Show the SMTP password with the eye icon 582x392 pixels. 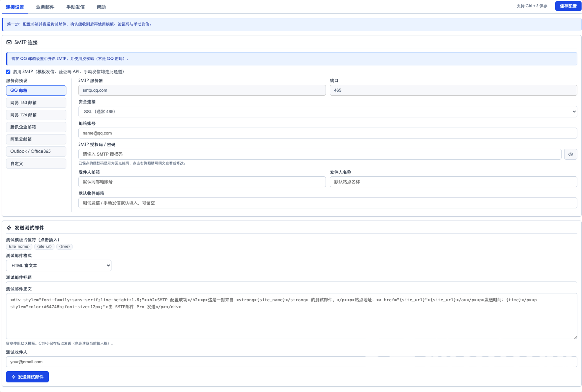click(x=570, y=154)
